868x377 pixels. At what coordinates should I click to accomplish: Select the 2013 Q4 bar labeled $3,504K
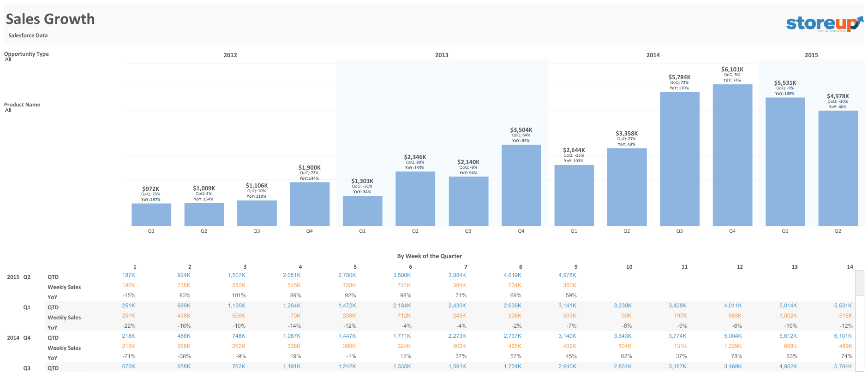tap(521, 185)
